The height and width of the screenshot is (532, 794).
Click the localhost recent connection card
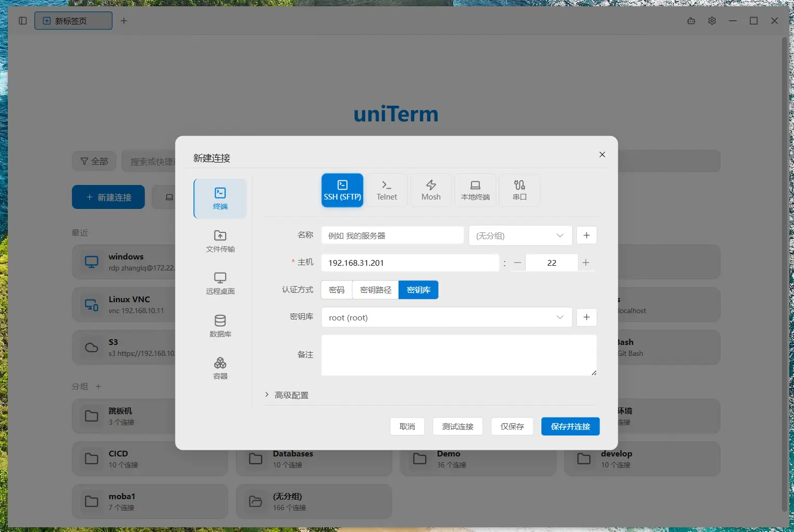point(669,305)
